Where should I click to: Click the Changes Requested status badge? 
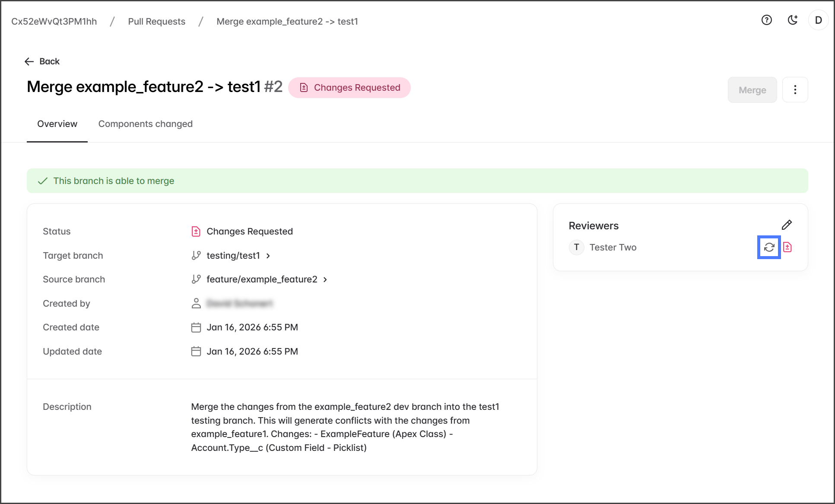[349, 88]
